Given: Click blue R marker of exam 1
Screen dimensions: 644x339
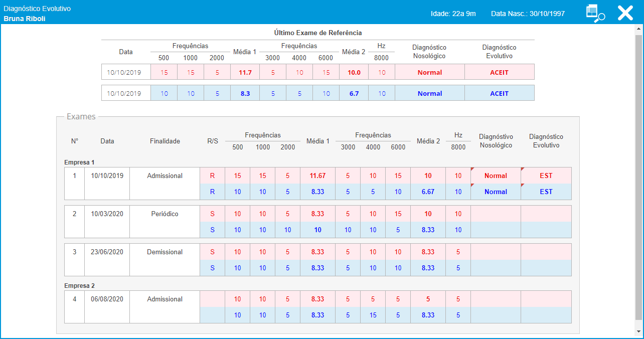Looking at the screenshot, I should pos(212,192).
